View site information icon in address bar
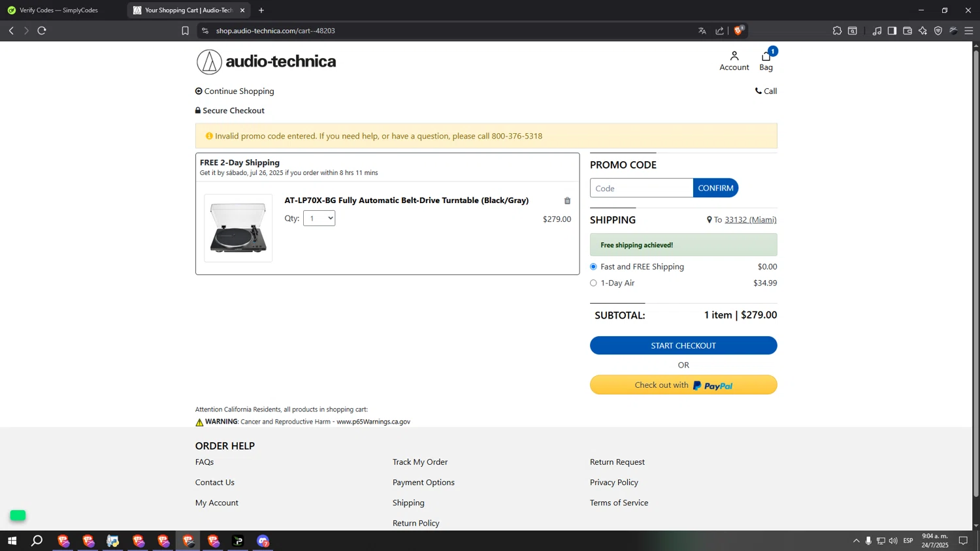This screenshot has height=551, width=980. tap(205, 31)
